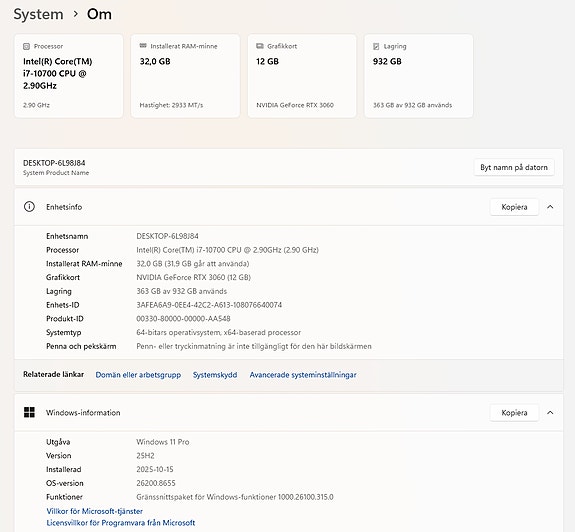The image size is (575, 532).
Task: Copy Windows information with Kopiera button
Action: (x=514, y=412)
